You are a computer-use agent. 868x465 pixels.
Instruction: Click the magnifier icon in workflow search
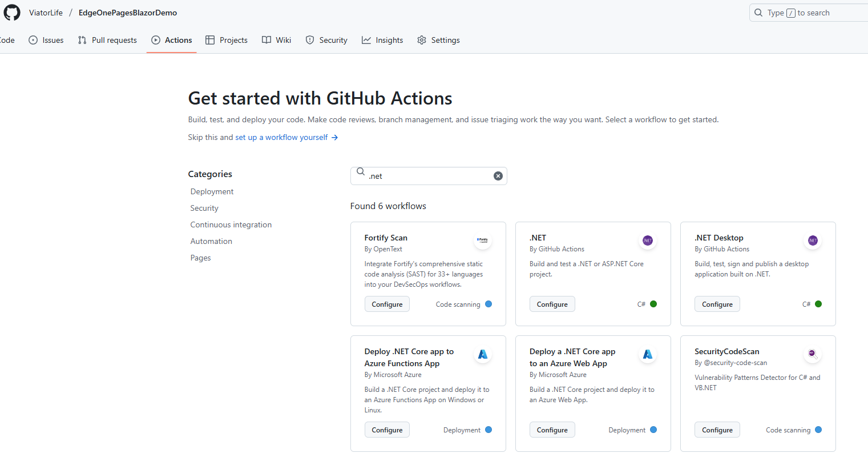point(361,171)
